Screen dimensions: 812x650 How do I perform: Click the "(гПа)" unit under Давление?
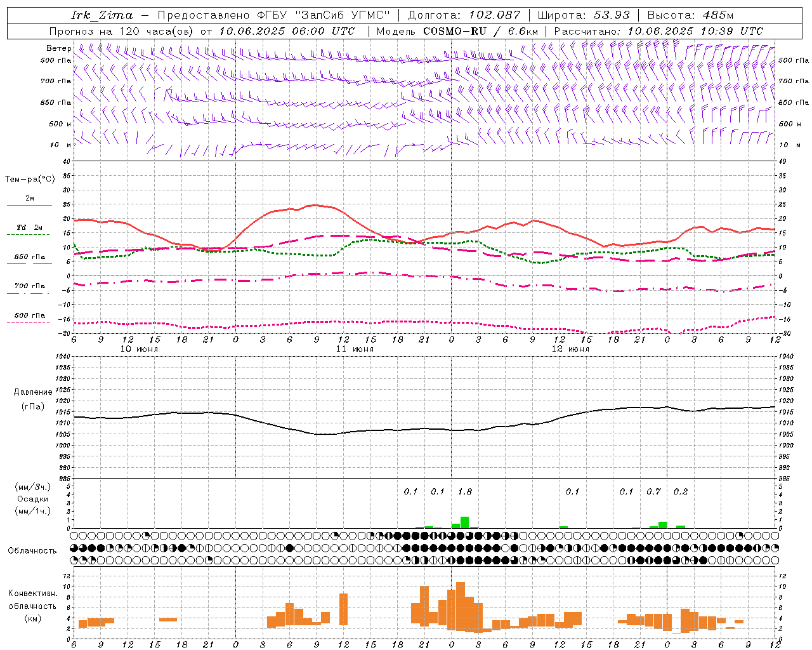[x=32, y=407]
